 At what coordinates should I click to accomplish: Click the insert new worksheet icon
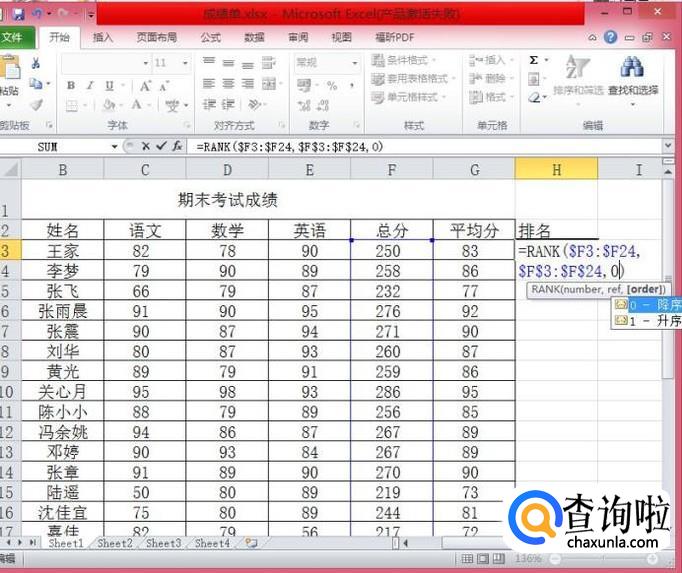click(x=251, y=543)
